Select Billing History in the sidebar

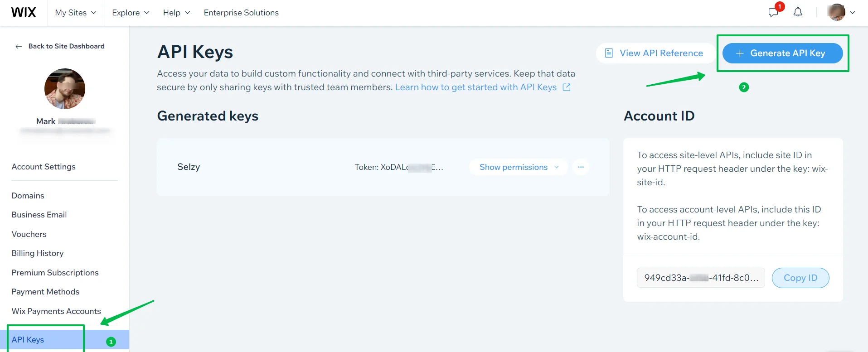pos(37,253)
